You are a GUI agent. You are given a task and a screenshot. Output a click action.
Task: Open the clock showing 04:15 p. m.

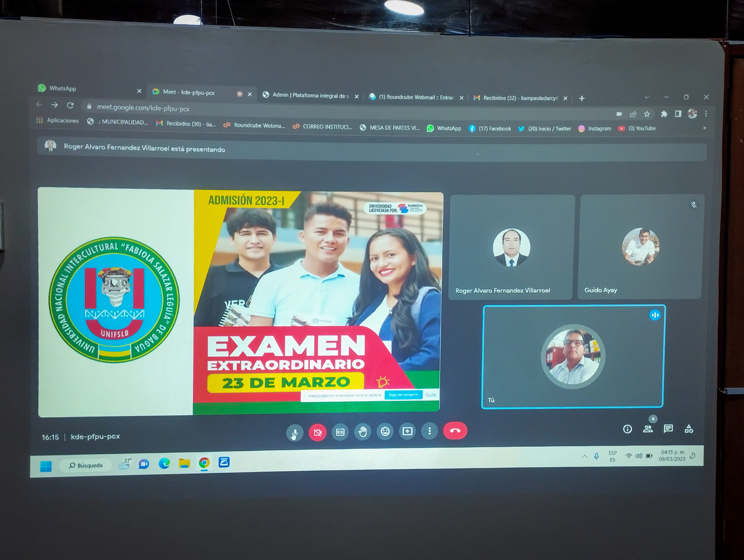[x=673, y=455]
